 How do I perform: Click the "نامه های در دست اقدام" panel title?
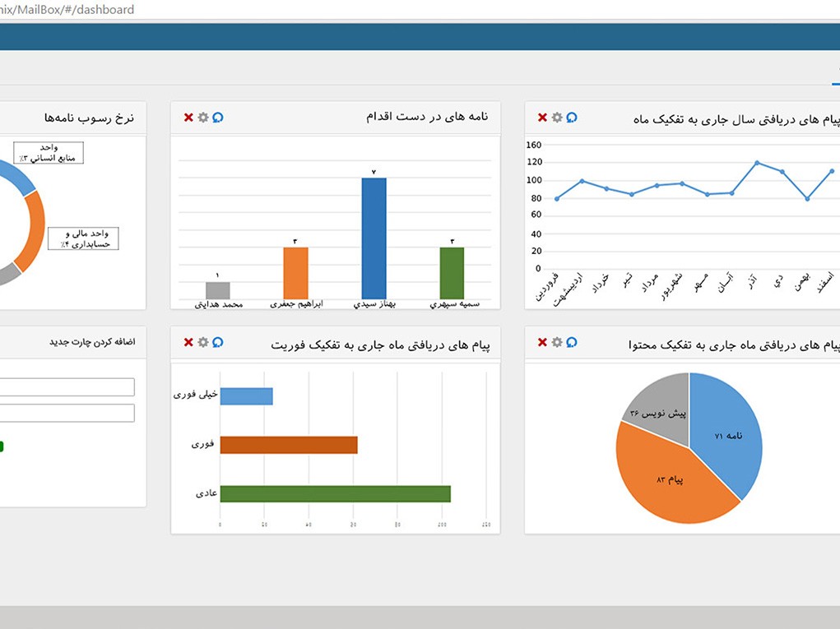[427, 117]
